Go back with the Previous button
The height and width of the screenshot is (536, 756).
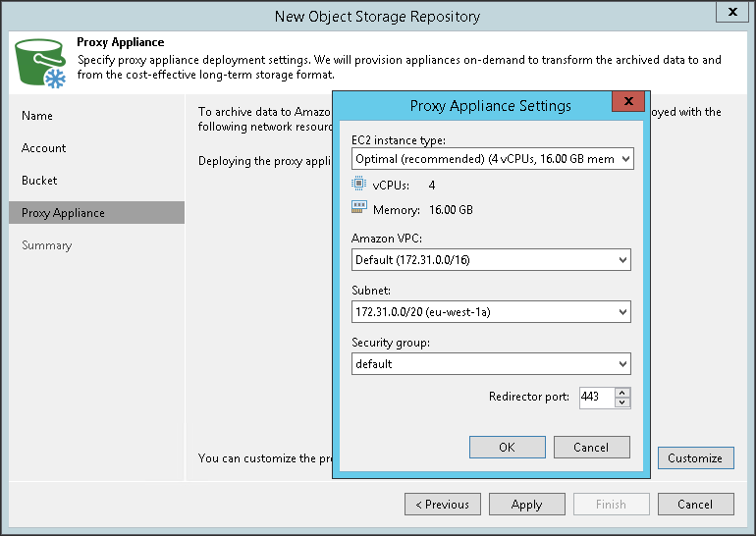[x=443, y=505]
